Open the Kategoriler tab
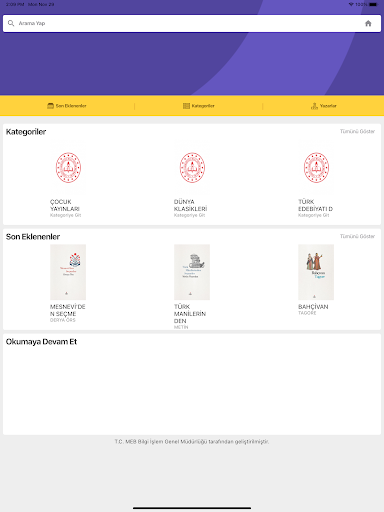 tap(199, 106)
